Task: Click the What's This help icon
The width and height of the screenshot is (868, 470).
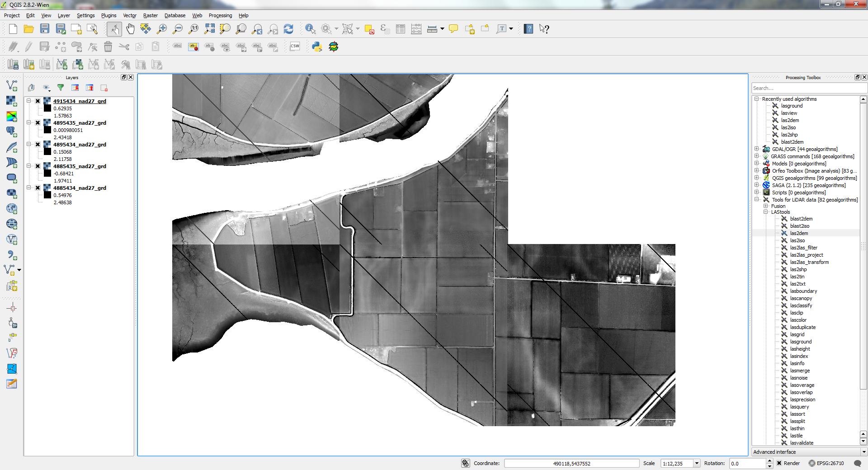Action: [x=544, y=29]
